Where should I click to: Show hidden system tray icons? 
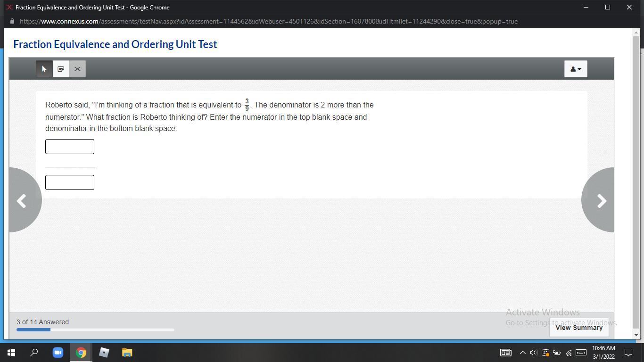(522, 353)
